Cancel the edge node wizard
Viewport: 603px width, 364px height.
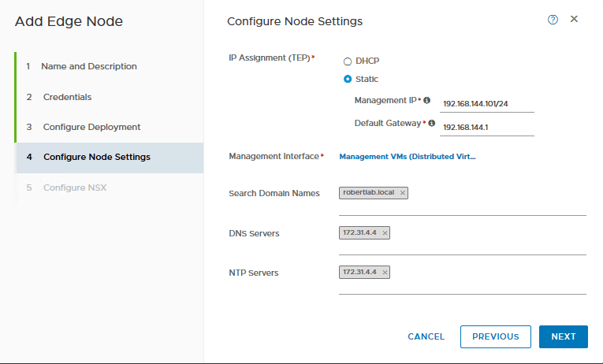click(x=426, y=336)
